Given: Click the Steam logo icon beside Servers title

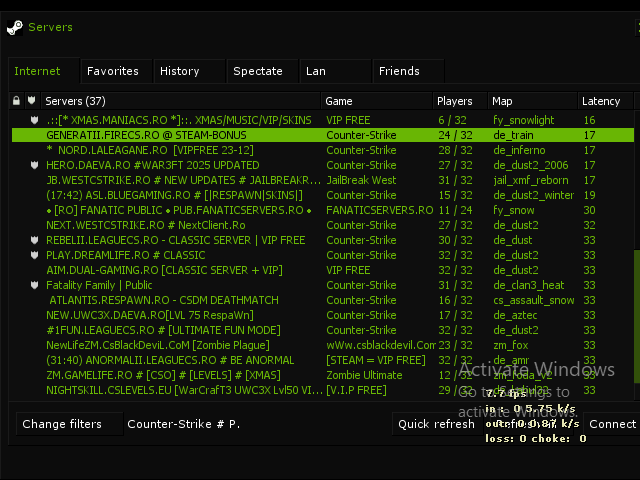Looking at the screenshot, I should (x=15, y=27).
